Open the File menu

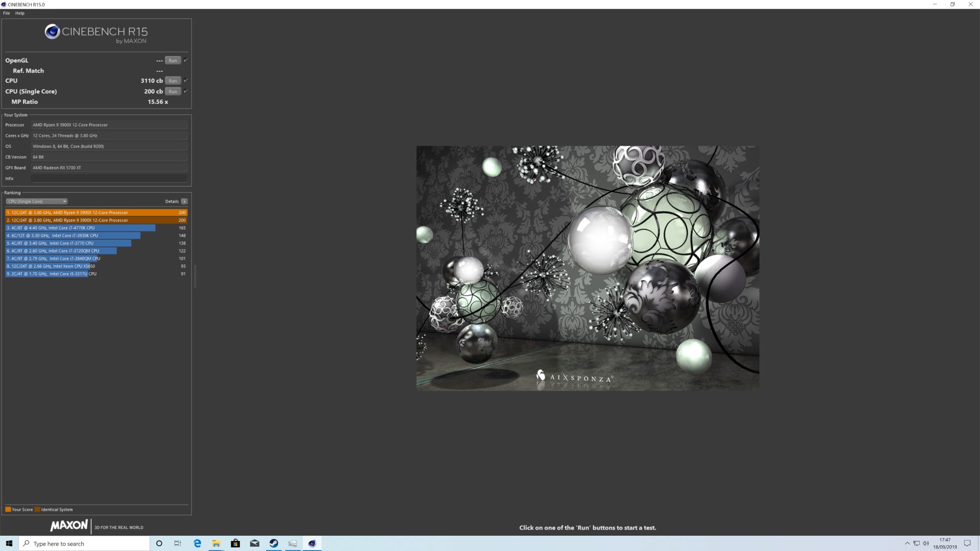(x=6, y=13)
